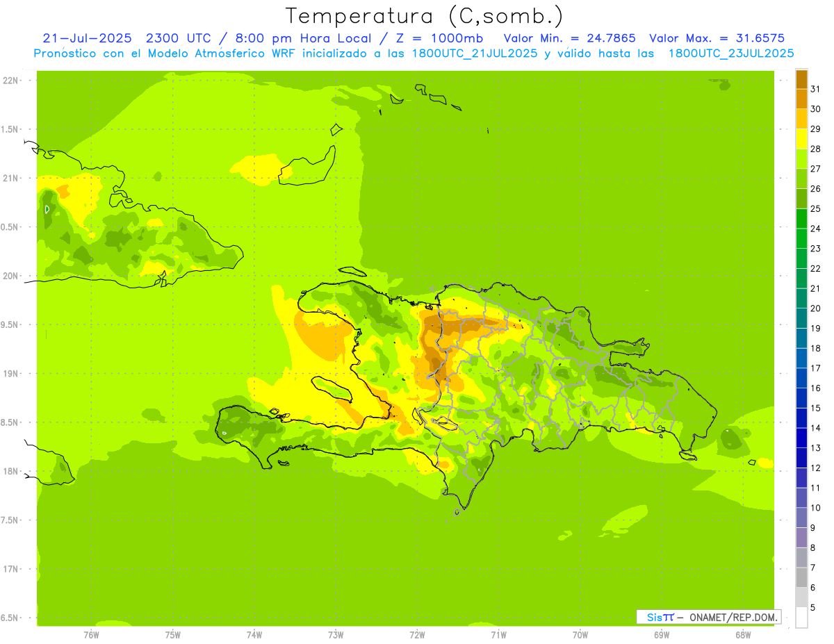Click the "Valor Min. = 24.7865" text
The width and height of the screenshot is (834, 644).
click(569, 38)
